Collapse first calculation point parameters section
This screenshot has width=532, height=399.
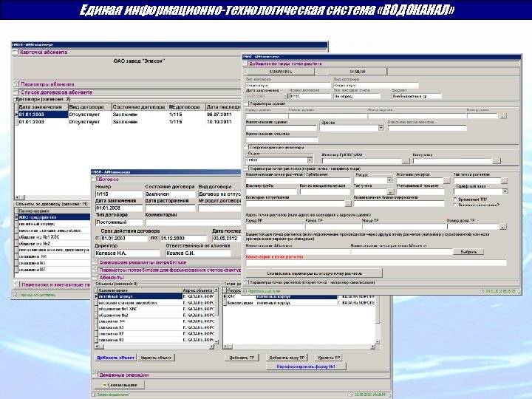coord(246,168)
